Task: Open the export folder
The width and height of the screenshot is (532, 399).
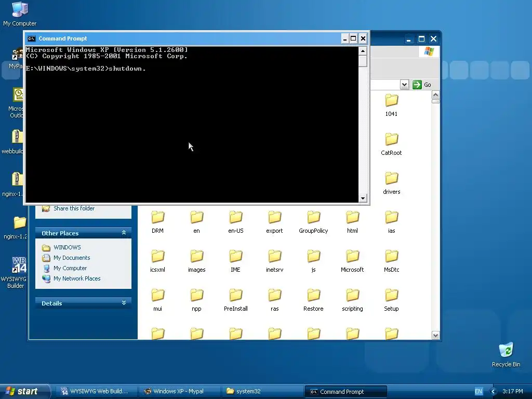Action: pyautogui.click(x=274, y=222)
